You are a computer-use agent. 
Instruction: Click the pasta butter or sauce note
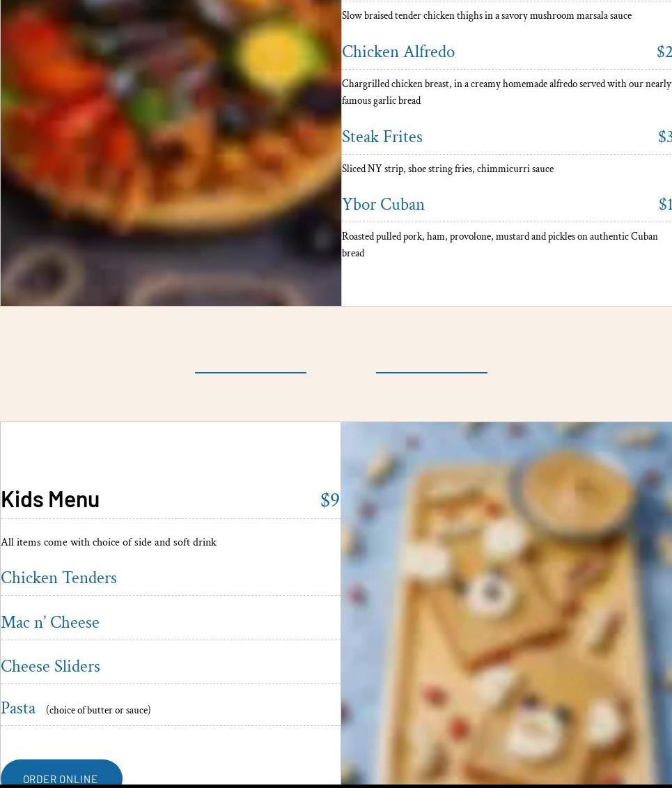[98, 710]
